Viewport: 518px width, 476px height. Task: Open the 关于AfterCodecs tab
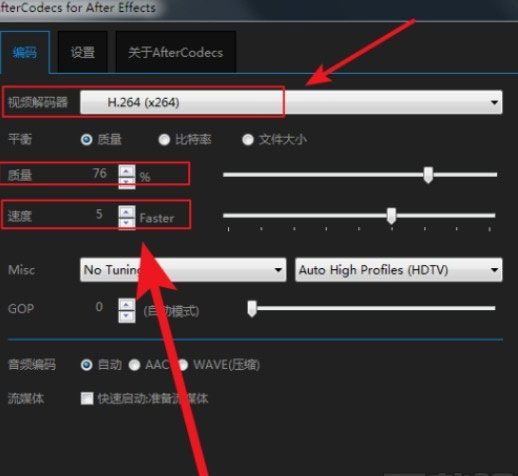point(176,52)
